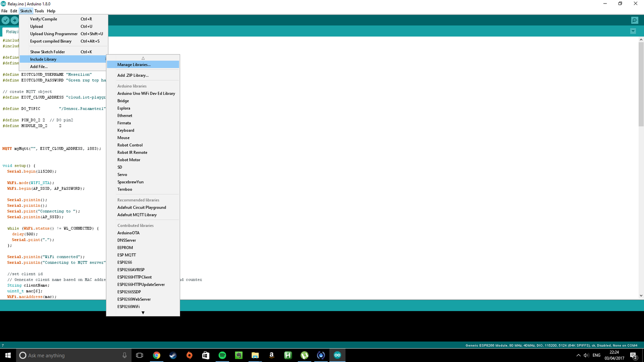Click the Upload arrow toolbar icon
The width and height of the screenshot is (644, 362).
coord(15,20)
